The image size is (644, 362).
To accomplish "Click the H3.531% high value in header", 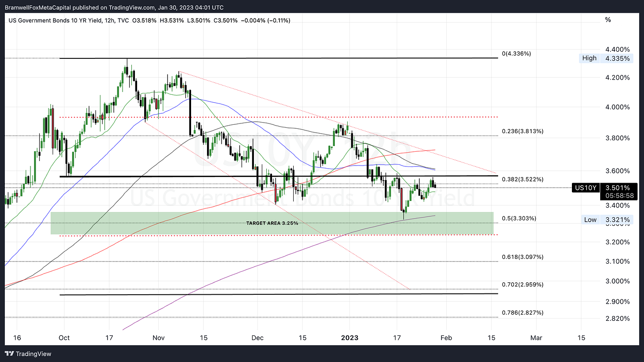I will (x=172, y=20).
